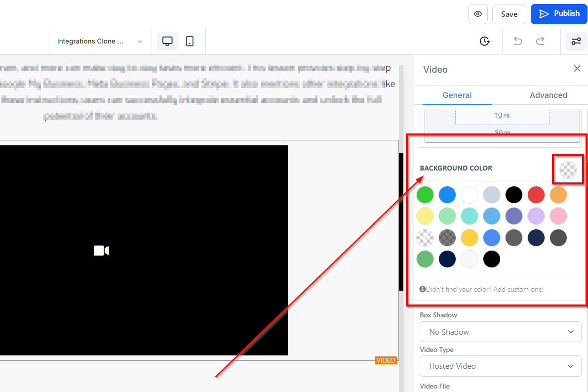
Task: Open the Integrations Clone page dropdown
Action: [x=99, y=42]
